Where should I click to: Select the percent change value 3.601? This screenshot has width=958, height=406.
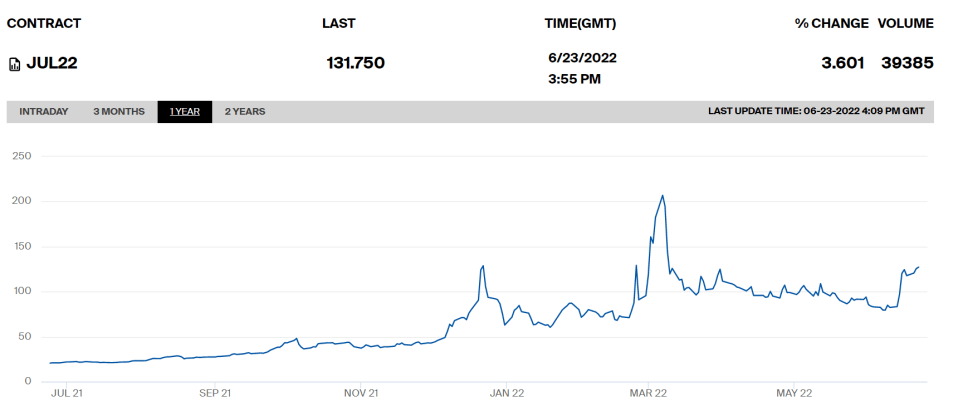click(843, 63)
